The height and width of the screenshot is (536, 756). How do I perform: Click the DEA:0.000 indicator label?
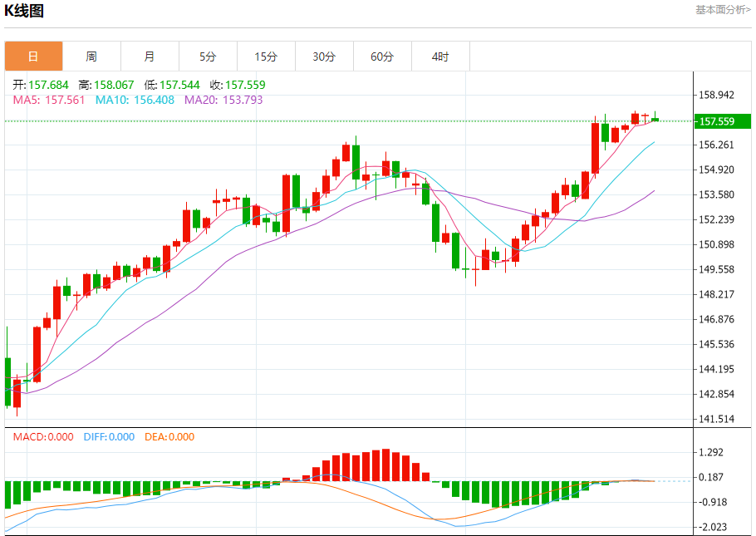click(169, 437)
